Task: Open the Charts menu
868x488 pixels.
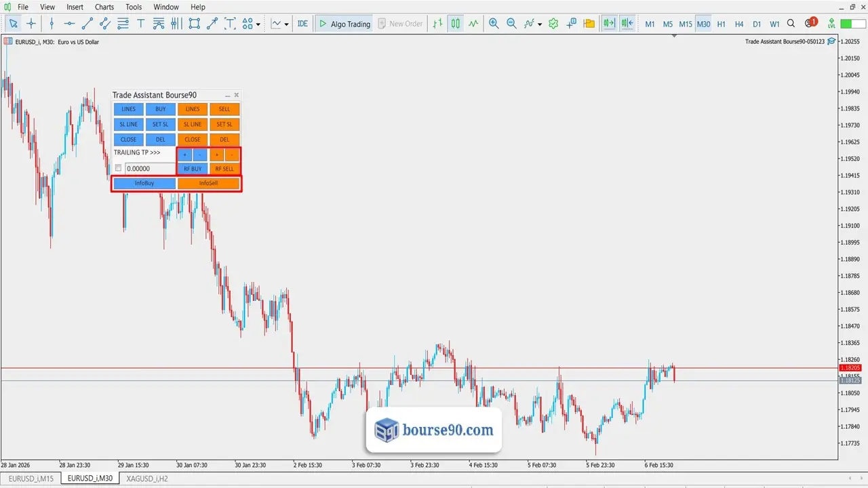Action: point(104,7)
